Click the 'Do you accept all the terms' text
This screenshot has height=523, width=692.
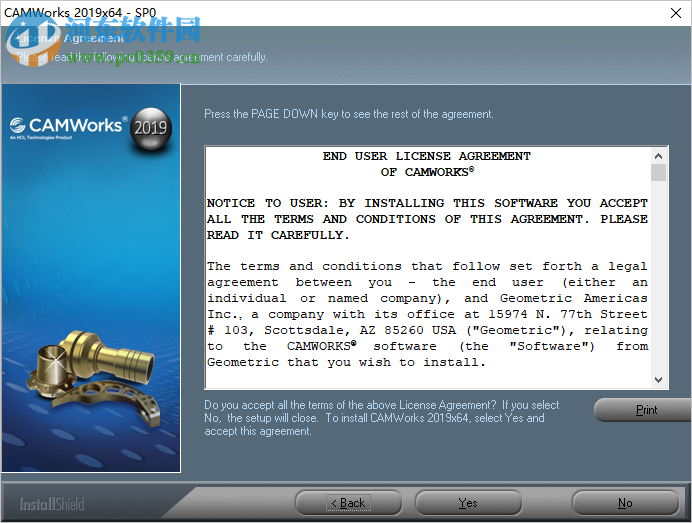pyautogui.click(x=381, y=418)
